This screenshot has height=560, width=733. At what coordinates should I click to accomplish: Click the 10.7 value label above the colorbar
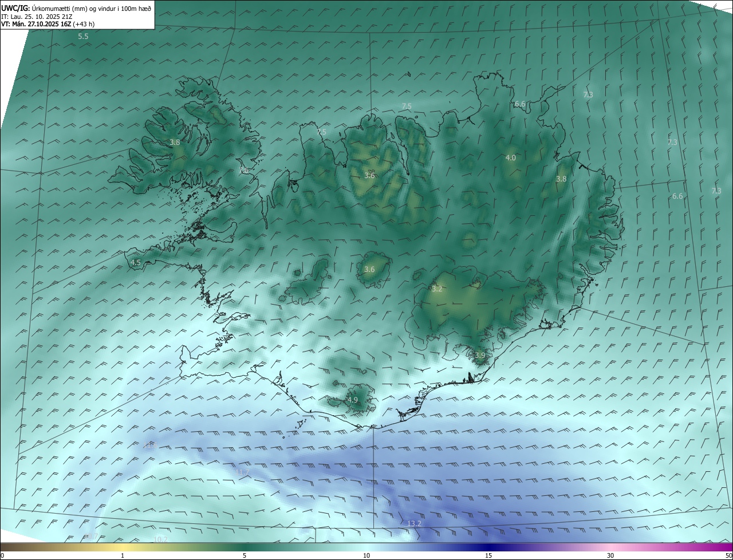coord(92,537)
